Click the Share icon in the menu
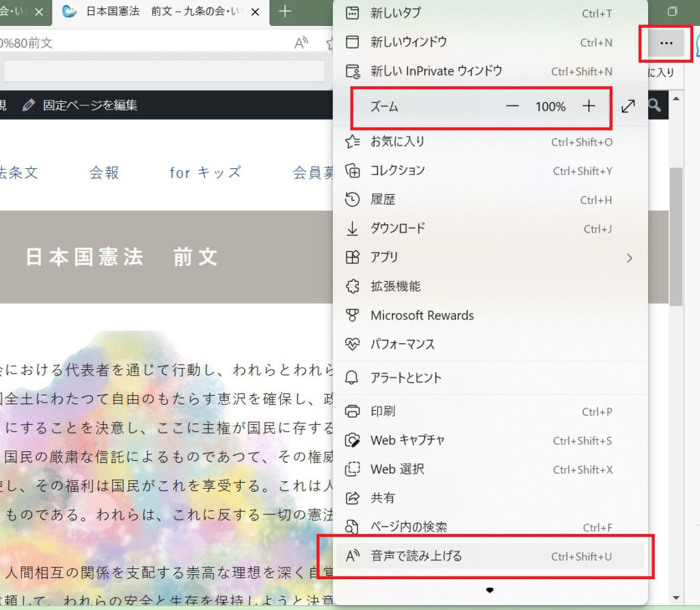The image size is (700, 610). 352,498
